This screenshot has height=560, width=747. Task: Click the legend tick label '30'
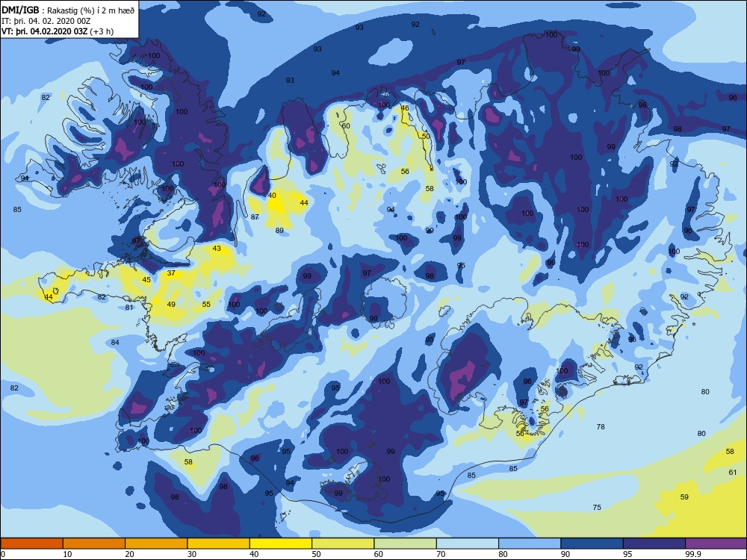[192, 554]
